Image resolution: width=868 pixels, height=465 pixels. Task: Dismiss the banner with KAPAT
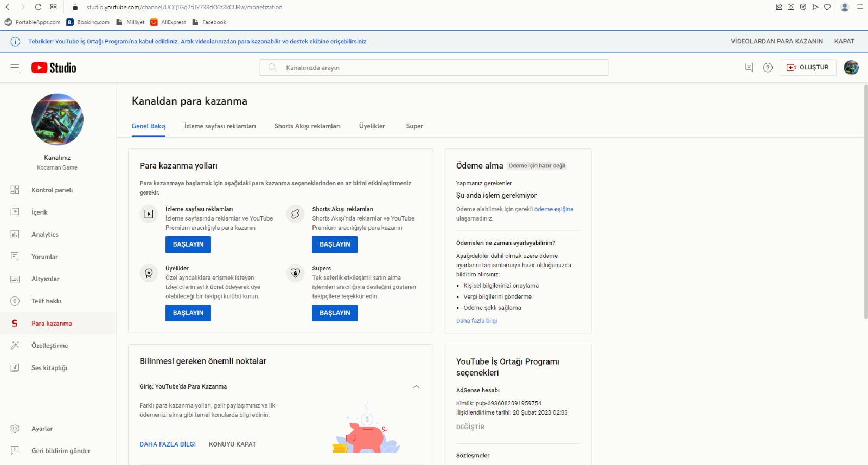coord(844,42)
